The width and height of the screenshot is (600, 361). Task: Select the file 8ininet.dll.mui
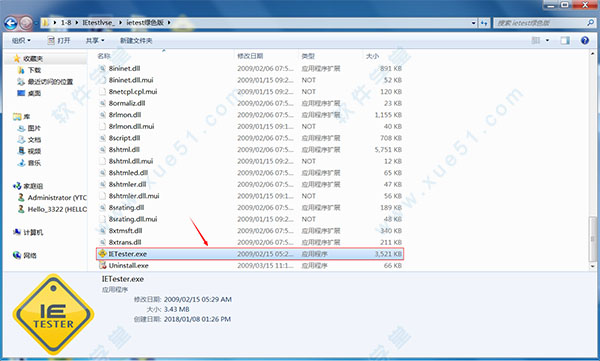click(131, 80)
